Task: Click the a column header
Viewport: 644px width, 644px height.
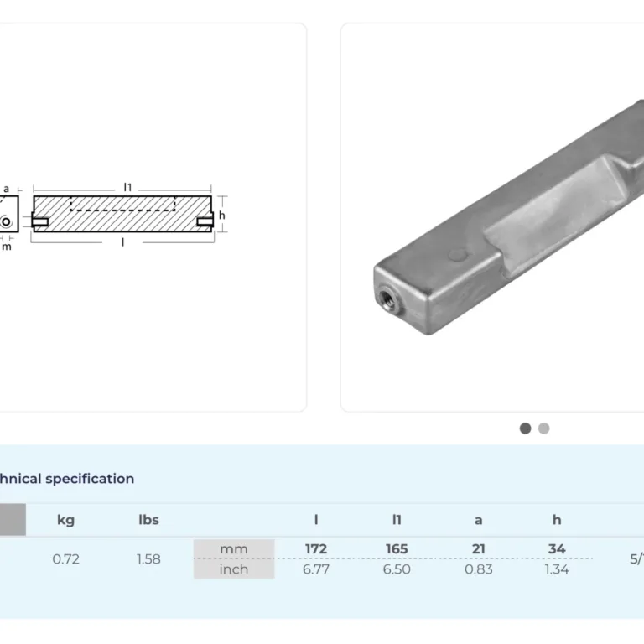Action: click(x=478, y=520)
